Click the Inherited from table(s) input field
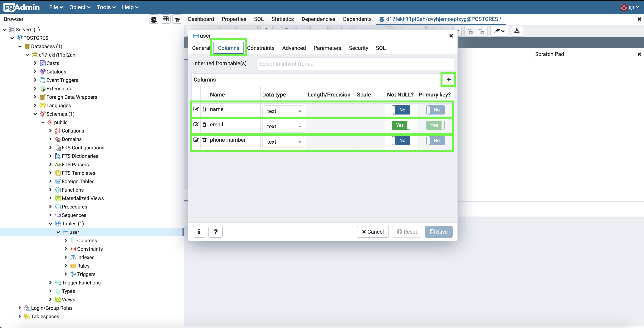 pyautogui.click(x=355, y=64)
